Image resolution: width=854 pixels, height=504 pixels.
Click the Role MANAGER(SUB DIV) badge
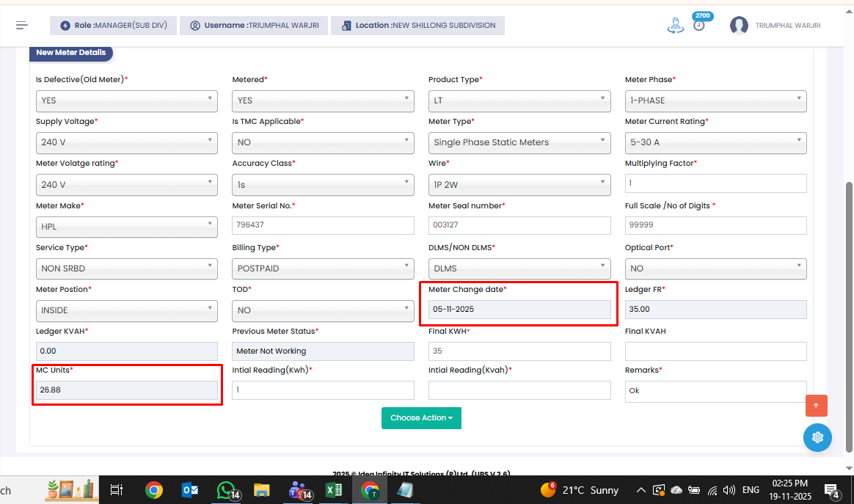(113, 26)
